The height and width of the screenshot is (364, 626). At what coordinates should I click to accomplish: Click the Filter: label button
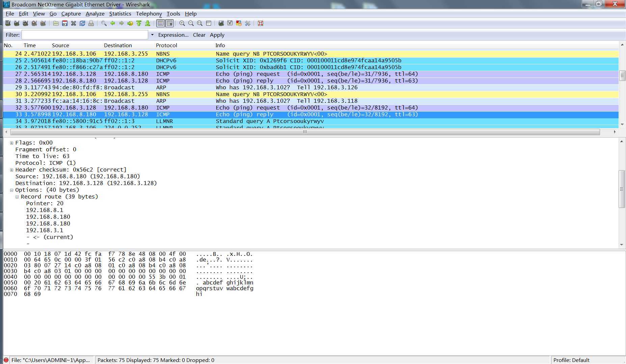tap(12, 35)
